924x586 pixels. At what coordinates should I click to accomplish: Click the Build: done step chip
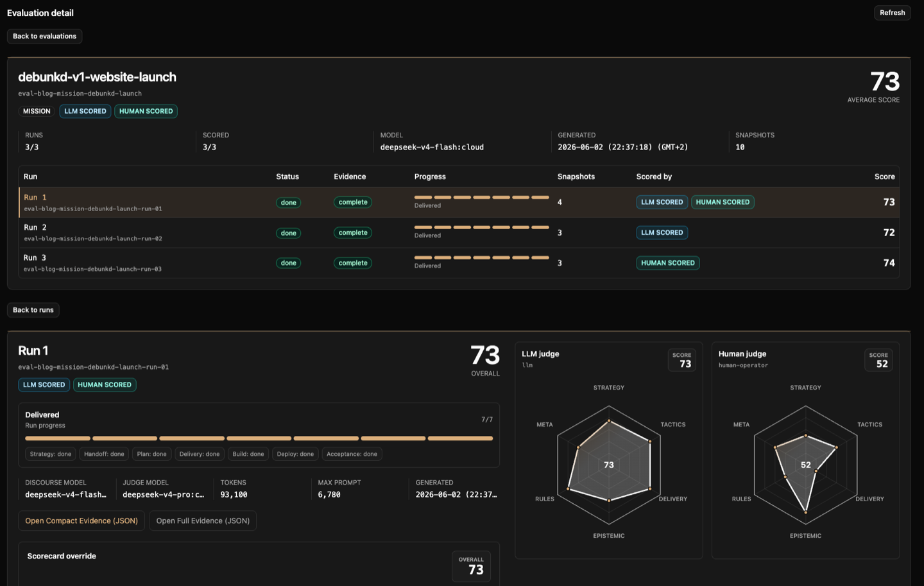tap(248, 454)
